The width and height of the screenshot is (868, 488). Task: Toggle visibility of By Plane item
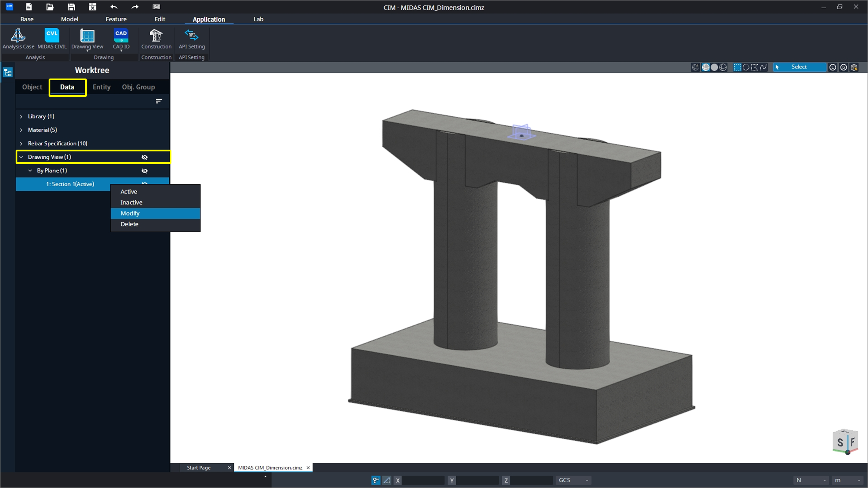click(x=145, y=171)
